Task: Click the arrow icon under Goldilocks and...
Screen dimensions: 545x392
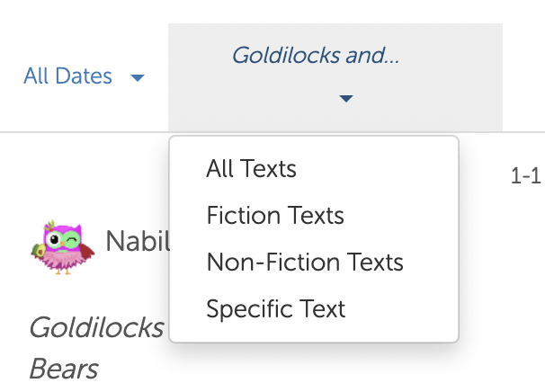Action: tap(346, 98)
